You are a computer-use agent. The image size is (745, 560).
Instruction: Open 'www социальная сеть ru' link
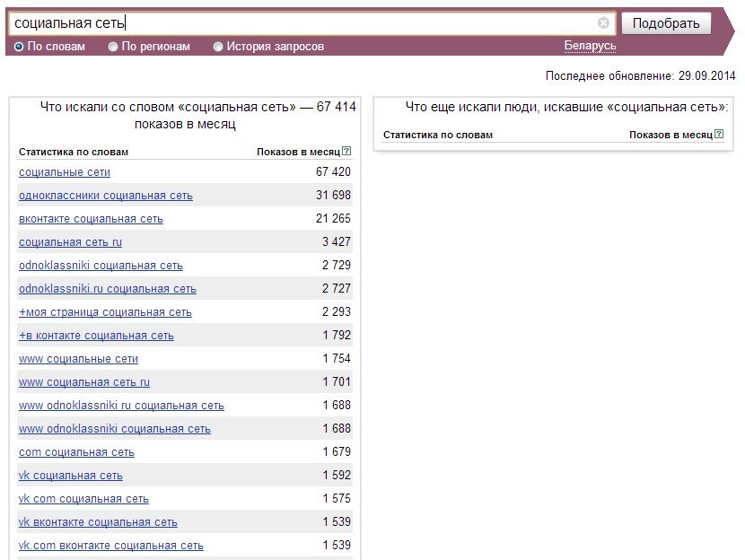(84, 382)
